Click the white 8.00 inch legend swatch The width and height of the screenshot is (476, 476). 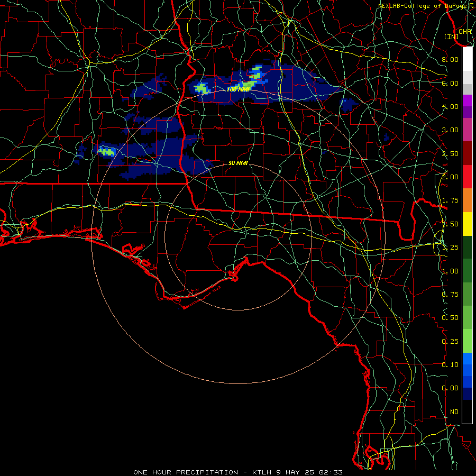(x=467, y=59)
